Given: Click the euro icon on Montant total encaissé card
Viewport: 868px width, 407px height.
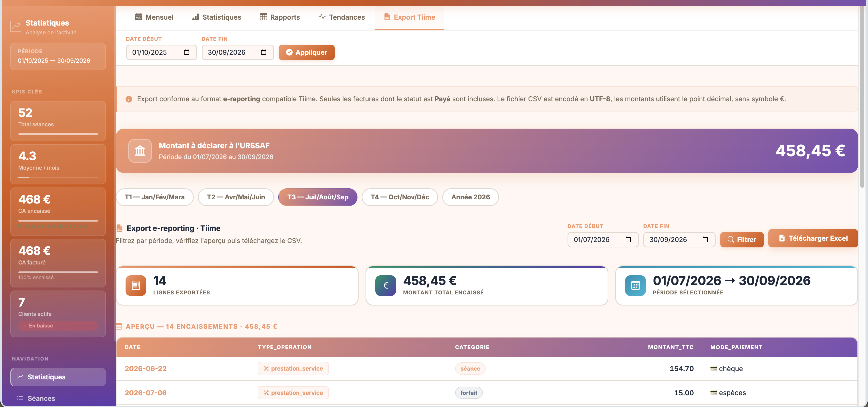Looking at the screenshot, I should pos(385,285).
